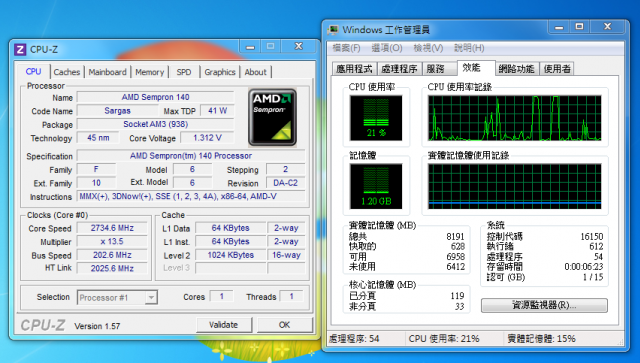Click the Multiplier value x 13.5
The height and width of the screenshot is (363, 640).
pyautogui.click(x=112, y=241)
